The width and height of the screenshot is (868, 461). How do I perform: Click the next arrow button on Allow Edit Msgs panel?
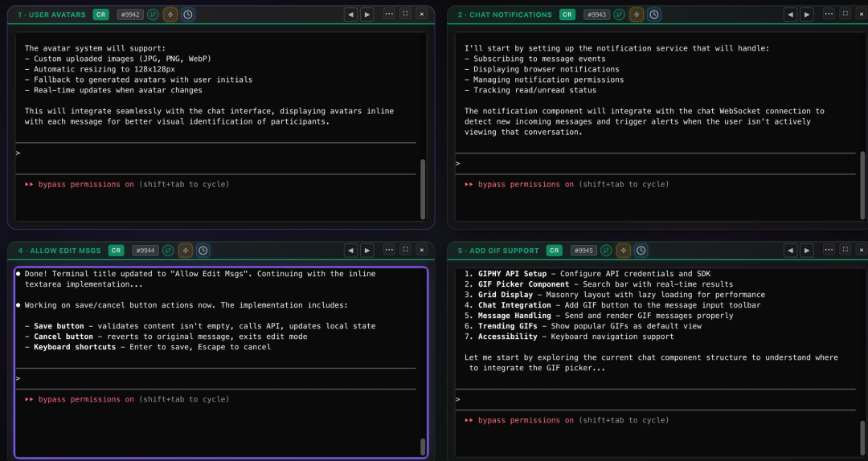(367, 251)
